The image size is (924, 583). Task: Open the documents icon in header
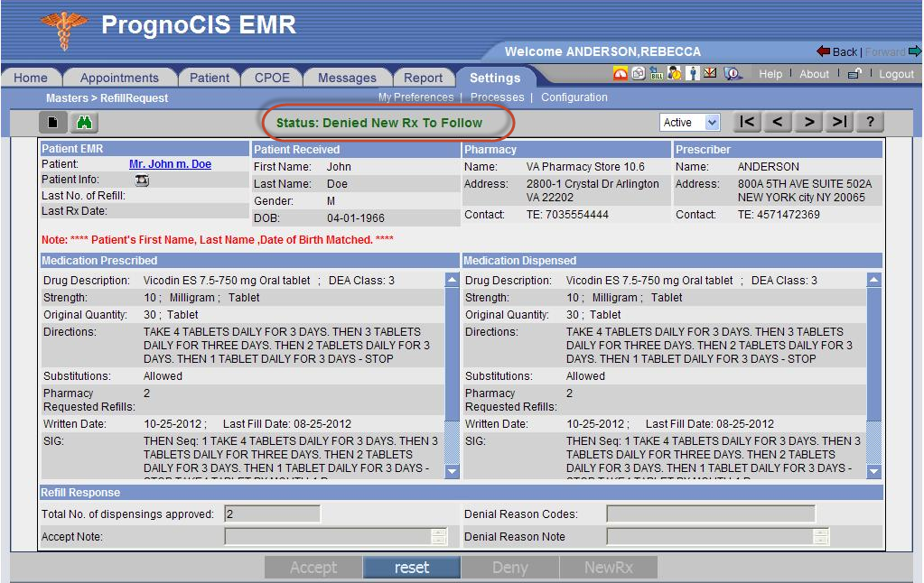(x=639, y=74)
